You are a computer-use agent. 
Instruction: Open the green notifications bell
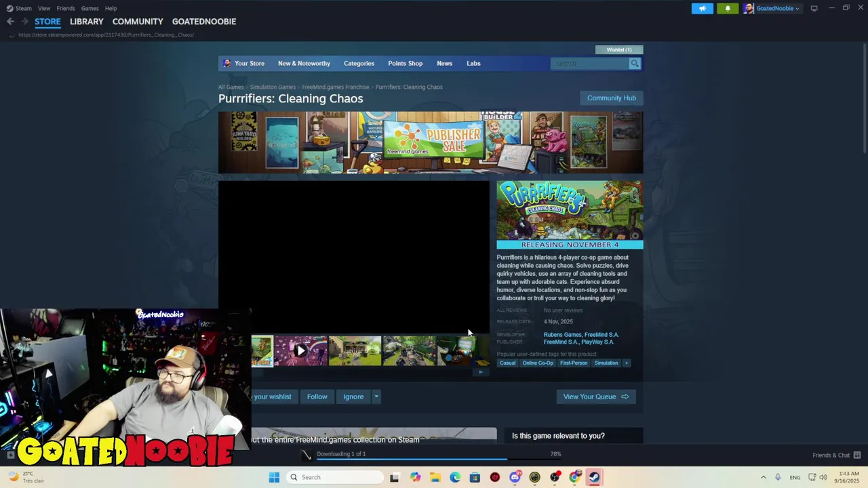tap(728, 8)
